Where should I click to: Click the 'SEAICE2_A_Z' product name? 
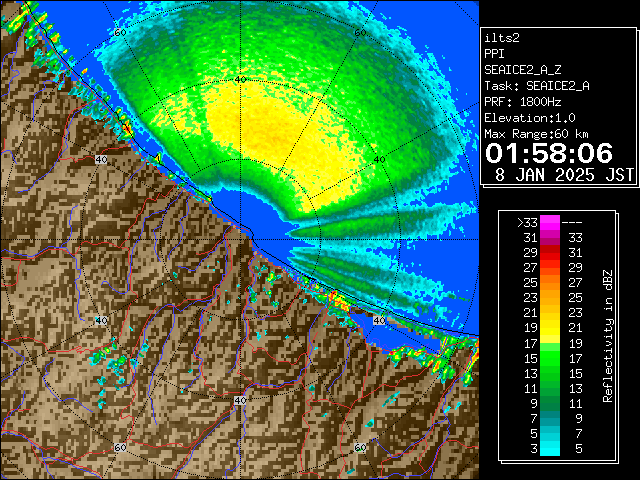click(522, 70)
